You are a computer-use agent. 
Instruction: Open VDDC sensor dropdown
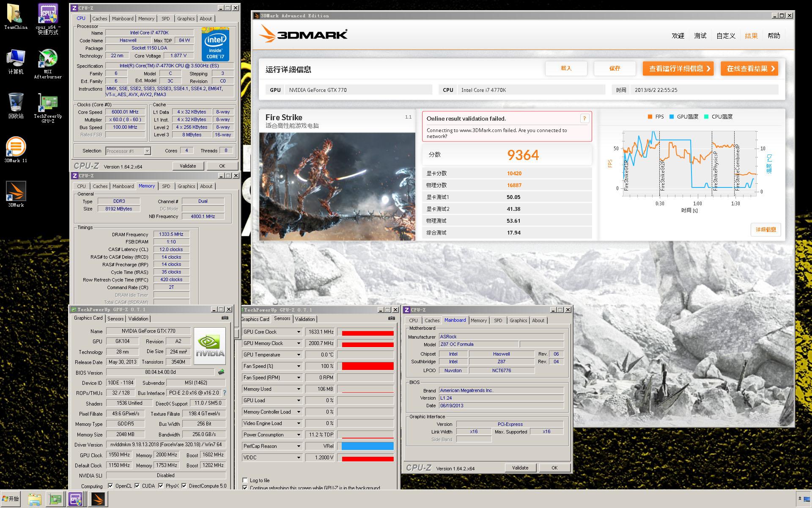pos(299,458)
